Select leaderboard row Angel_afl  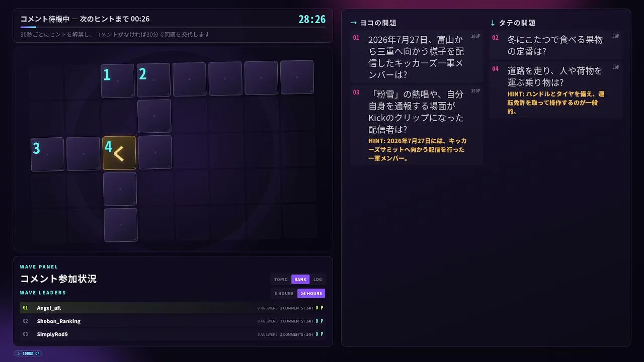point(173,308)
